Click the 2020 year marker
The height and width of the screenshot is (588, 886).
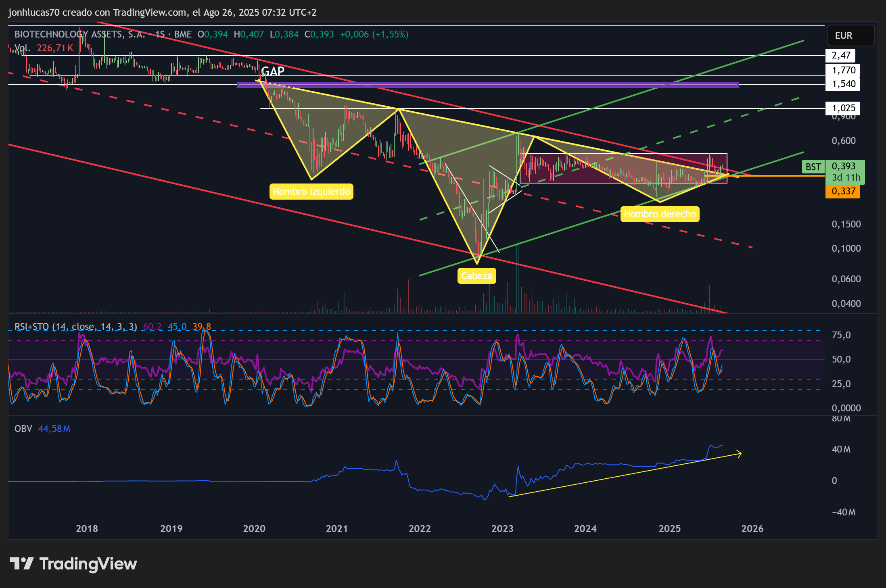pyautogui.click(x=254, y=529)
